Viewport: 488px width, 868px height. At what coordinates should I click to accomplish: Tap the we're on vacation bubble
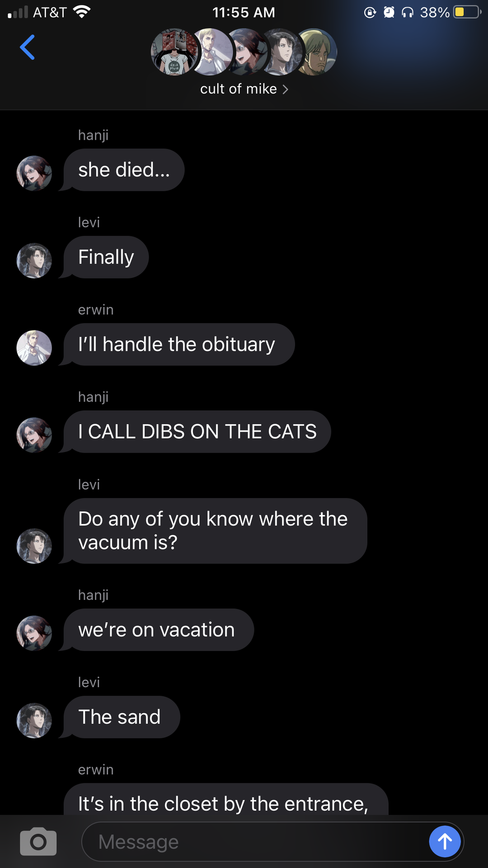(x=159, y=630)
